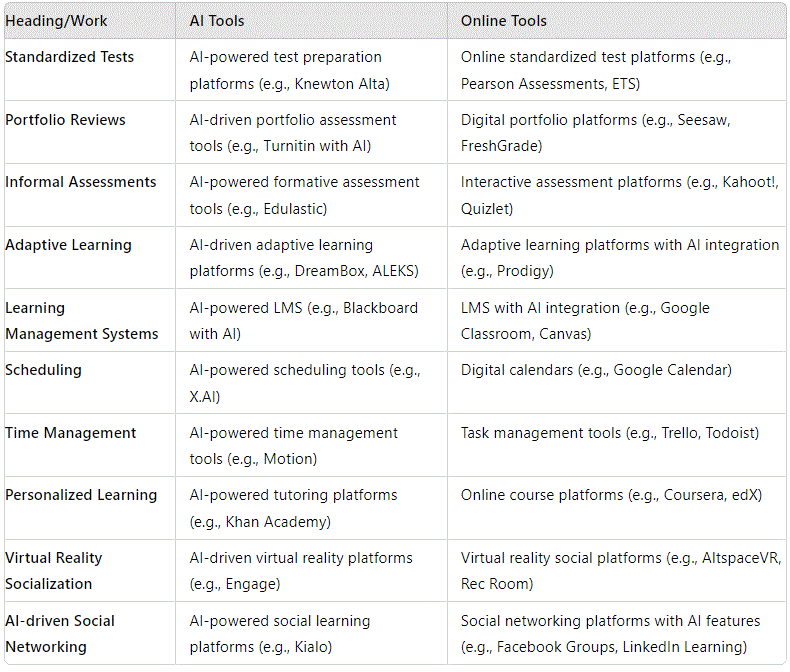Click the Kahoot and Quizlet cell

pyautogui.click(x=619, y=195)
